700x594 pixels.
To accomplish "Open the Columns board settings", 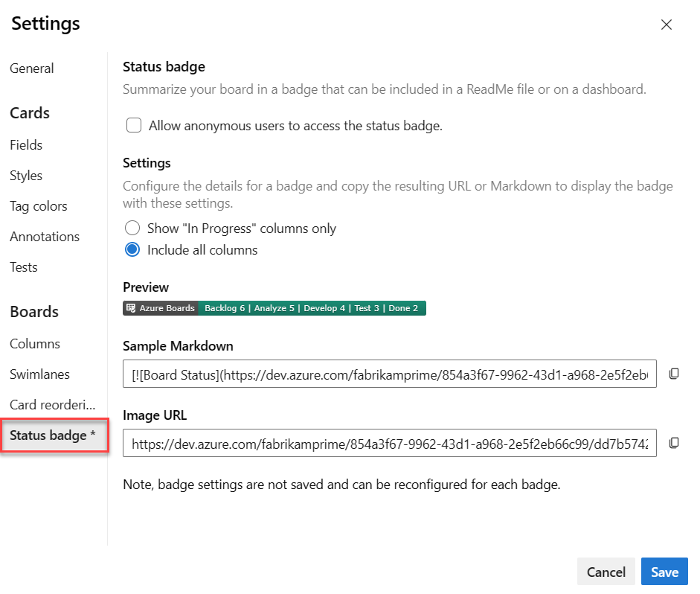I will point(35,343).
